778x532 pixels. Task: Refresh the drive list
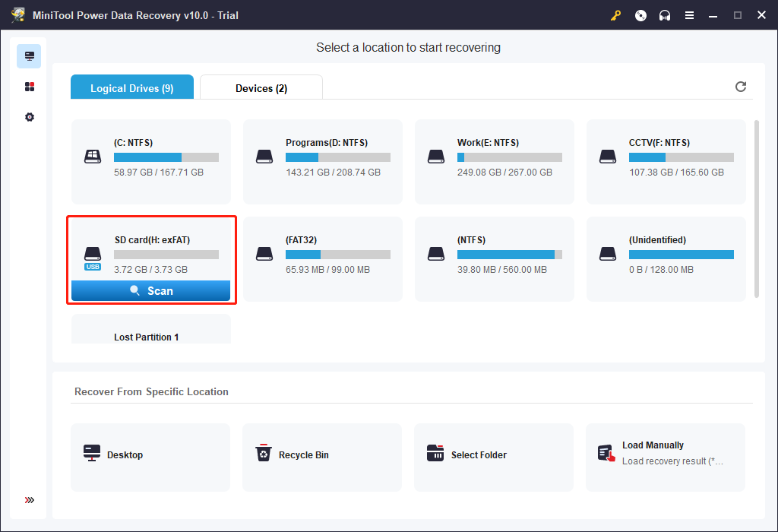coord(740,87)
